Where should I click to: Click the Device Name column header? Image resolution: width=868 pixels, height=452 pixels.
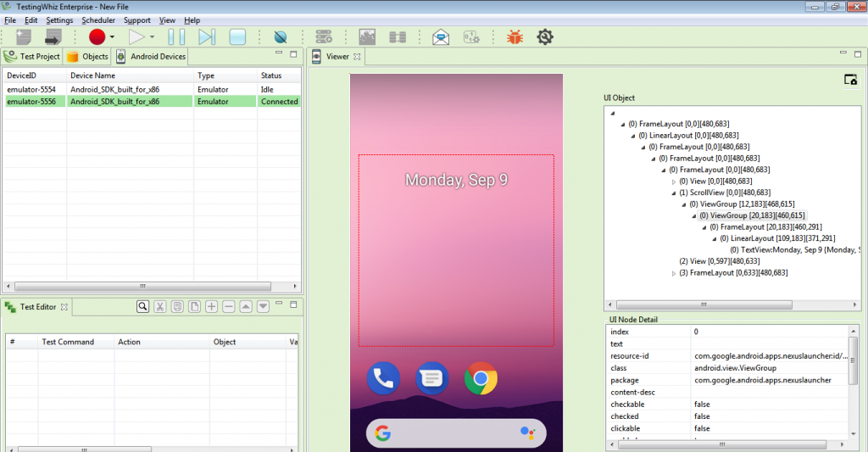coord(130,75)
